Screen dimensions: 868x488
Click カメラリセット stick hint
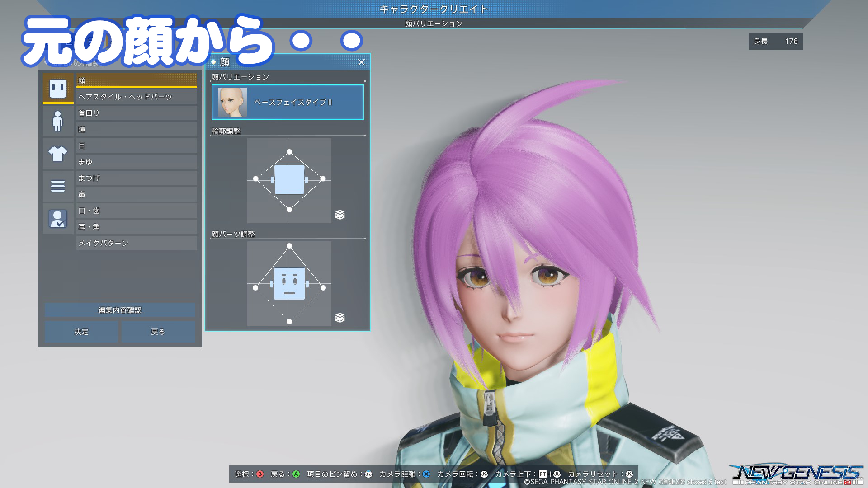(600, 474)
